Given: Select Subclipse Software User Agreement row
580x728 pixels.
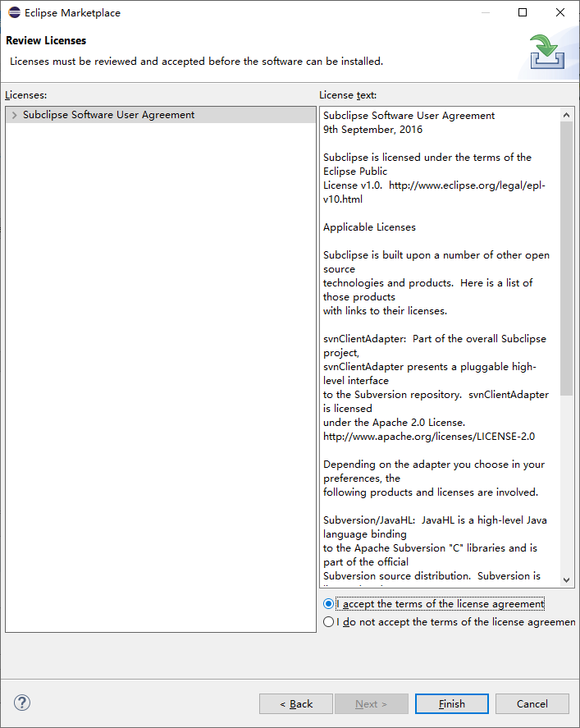Looking at the screenshot, I should tap(161, 115).
